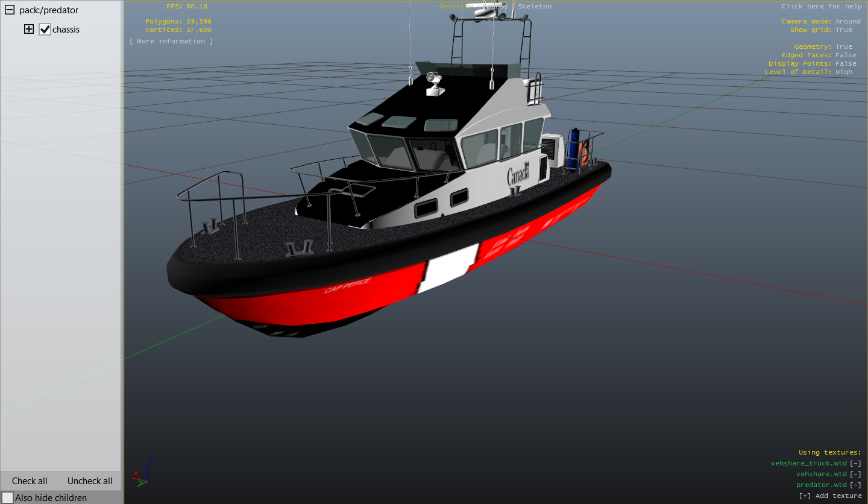Switch to the Geometry view tab

tap(456, 6)
